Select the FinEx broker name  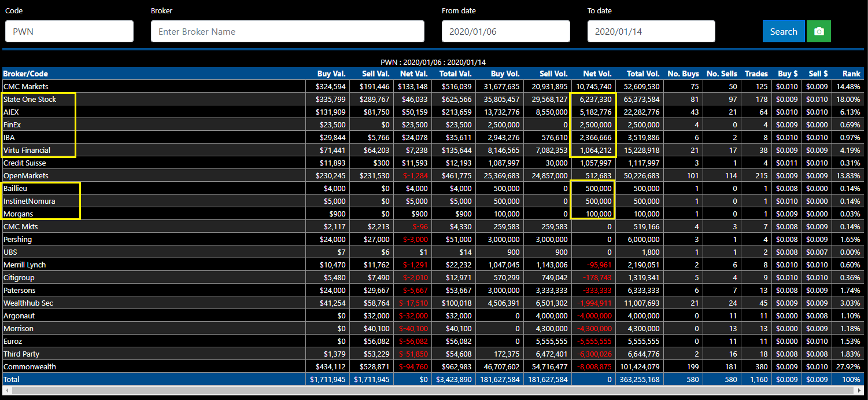pos(12,124)
